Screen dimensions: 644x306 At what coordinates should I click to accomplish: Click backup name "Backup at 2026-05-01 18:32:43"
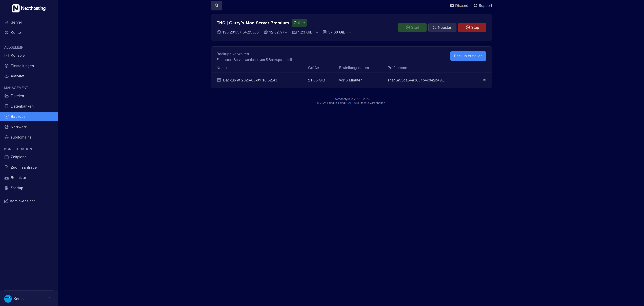(x=250, y=80)
